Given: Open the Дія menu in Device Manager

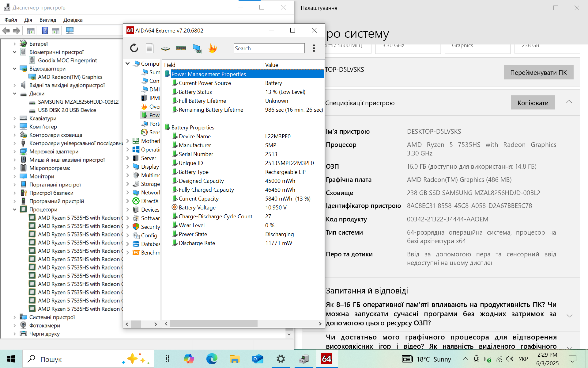Looking at the screenshot, I should (28, 20).
